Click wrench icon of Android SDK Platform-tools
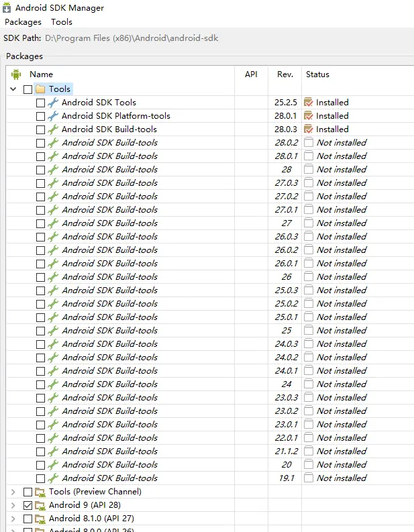The image size is (414, 532). (x=53, y=115)
